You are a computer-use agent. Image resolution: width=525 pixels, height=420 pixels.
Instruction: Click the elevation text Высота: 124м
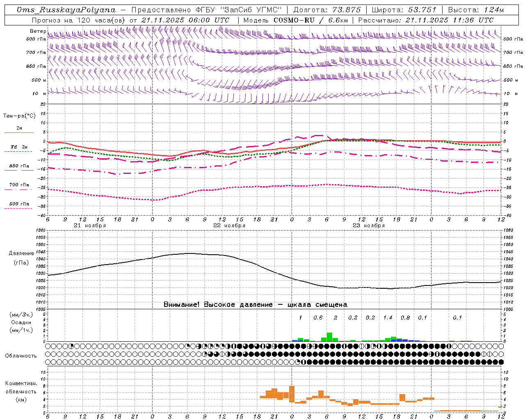pos(476,10)
